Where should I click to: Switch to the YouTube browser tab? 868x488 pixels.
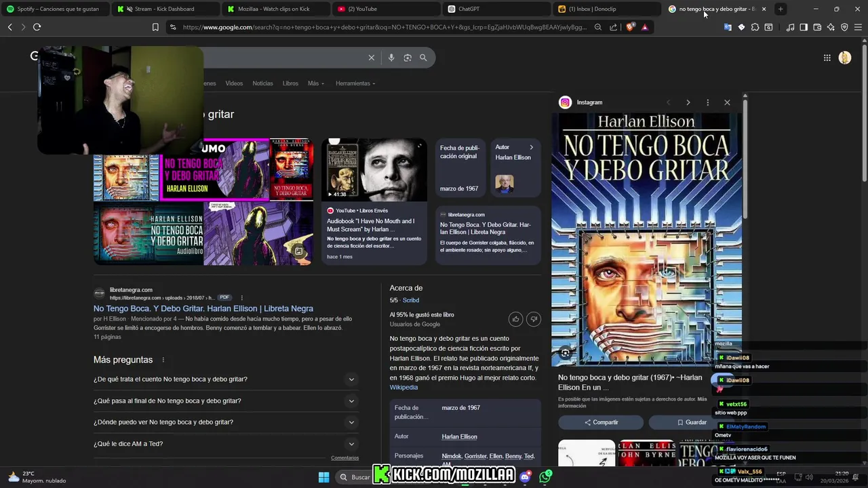pos(387,9)
